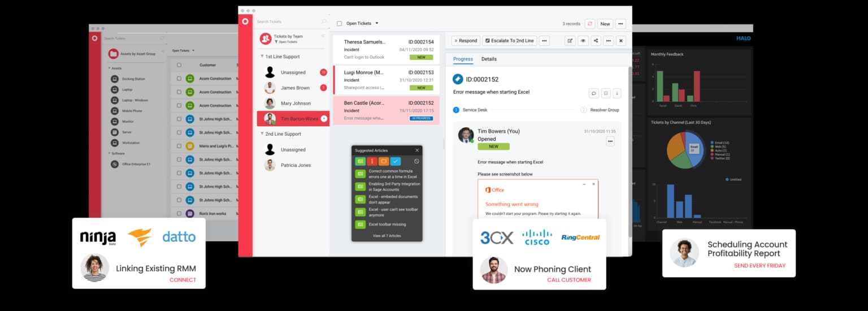Switch to the Progress tab
This screenshot has height=311, width=868.
463,59
